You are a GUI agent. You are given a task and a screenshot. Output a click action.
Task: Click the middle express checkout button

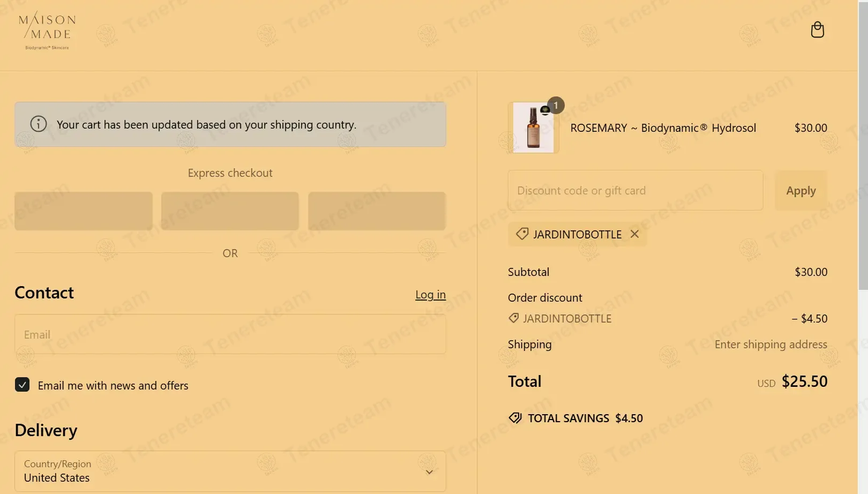230,211
